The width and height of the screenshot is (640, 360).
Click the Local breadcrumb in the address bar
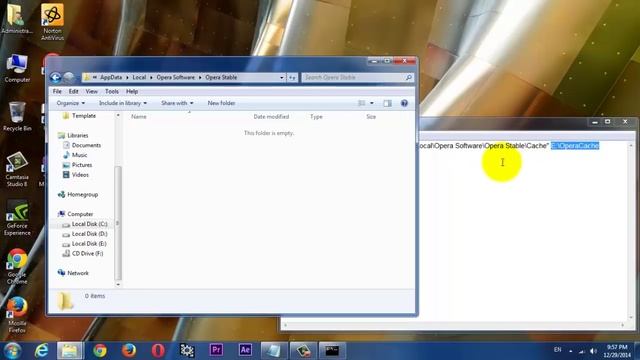point(139,78)
